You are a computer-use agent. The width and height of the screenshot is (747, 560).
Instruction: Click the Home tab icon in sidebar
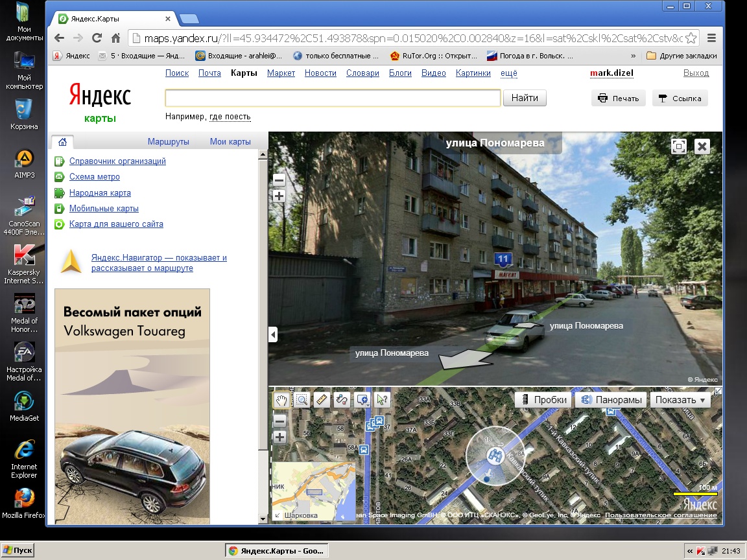[62, 142]
